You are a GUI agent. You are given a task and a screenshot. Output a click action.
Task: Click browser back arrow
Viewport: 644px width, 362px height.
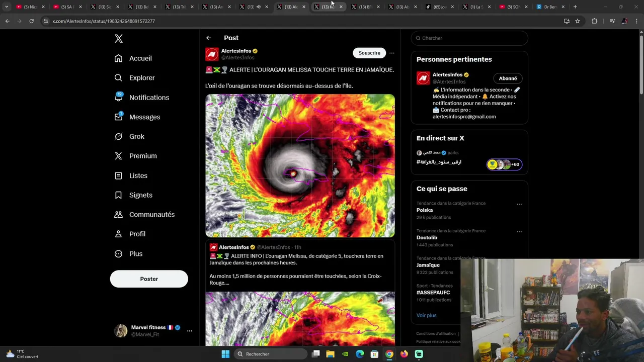[x=7, y=21]
